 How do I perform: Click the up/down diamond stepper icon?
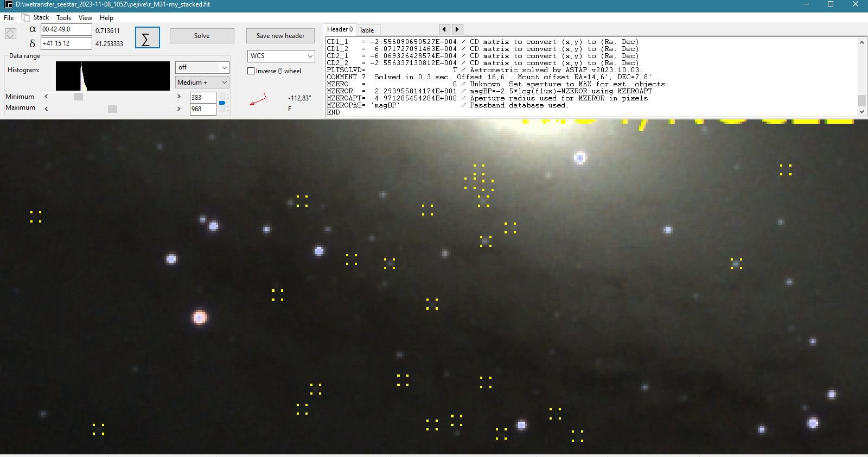(x=10, y=34)
